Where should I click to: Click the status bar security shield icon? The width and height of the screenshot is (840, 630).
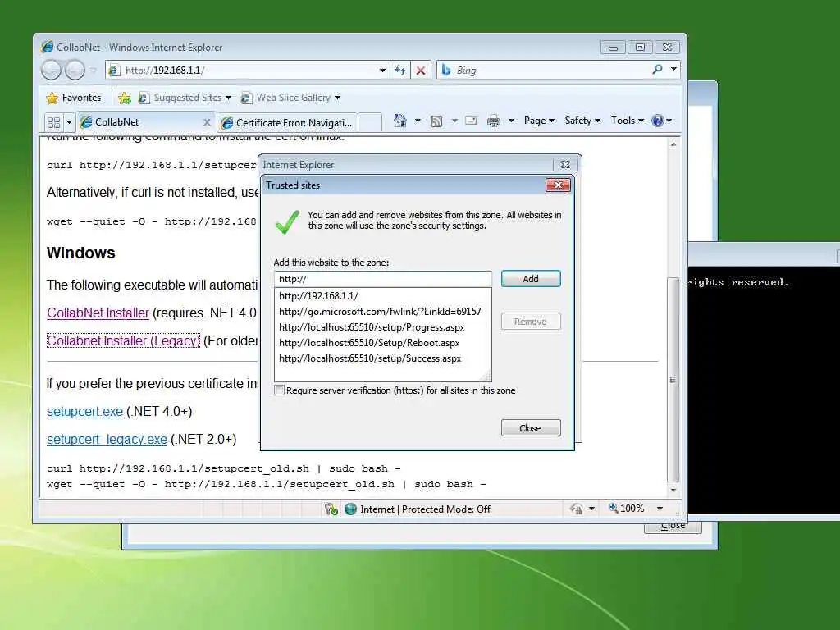pyautogui.click(x=331, y=509)
